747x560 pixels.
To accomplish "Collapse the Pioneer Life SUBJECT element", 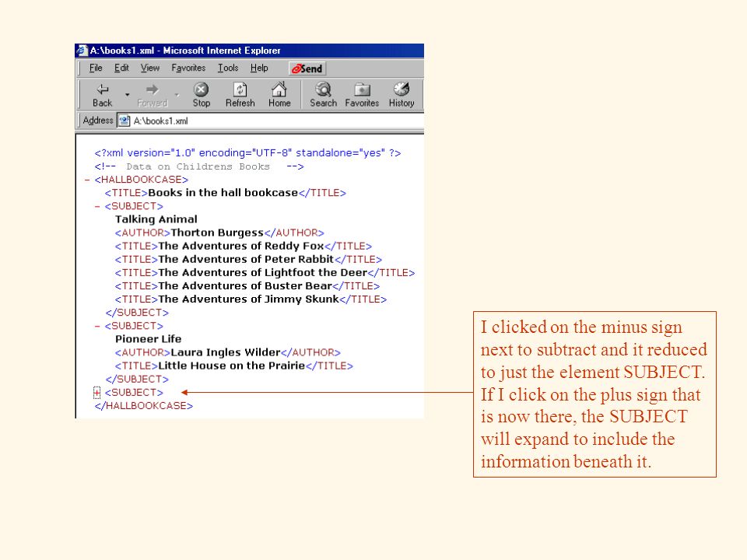I will point(97,326).
